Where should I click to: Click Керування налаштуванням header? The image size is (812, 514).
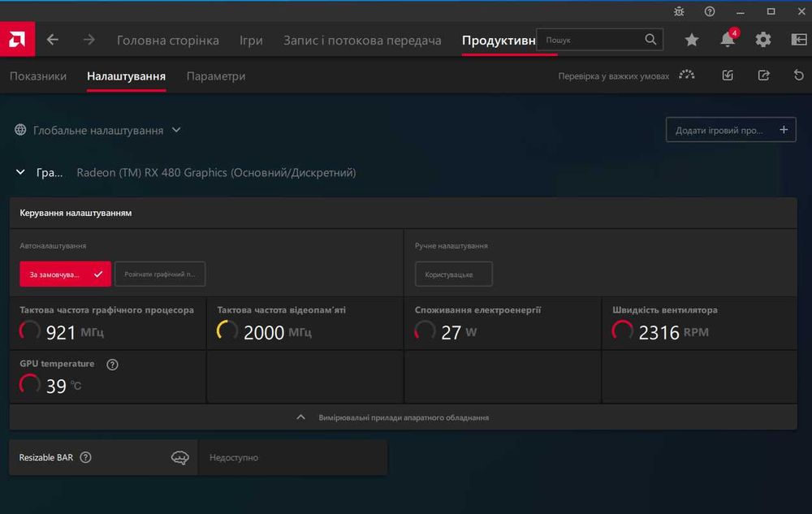pos(76,213)
